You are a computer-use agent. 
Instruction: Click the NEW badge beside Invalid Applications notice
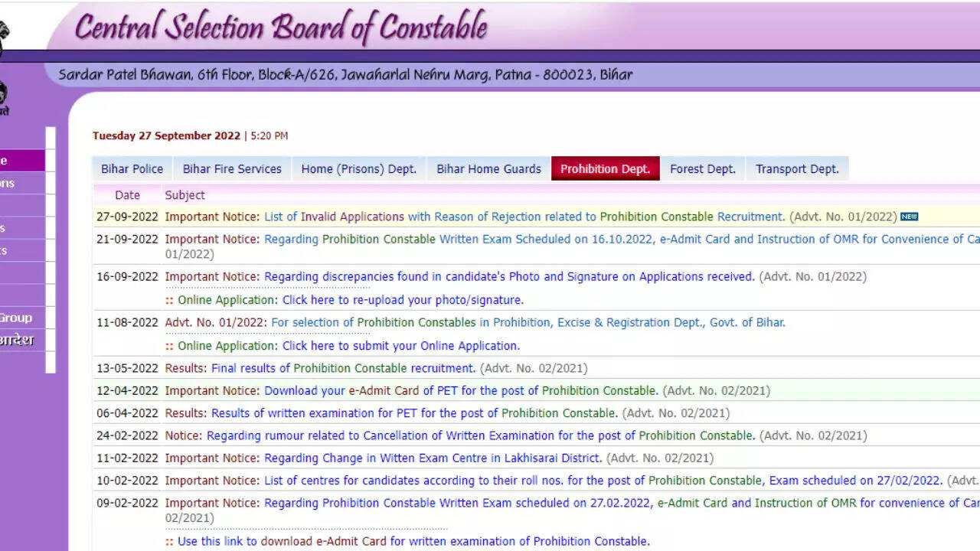[909, 217]
